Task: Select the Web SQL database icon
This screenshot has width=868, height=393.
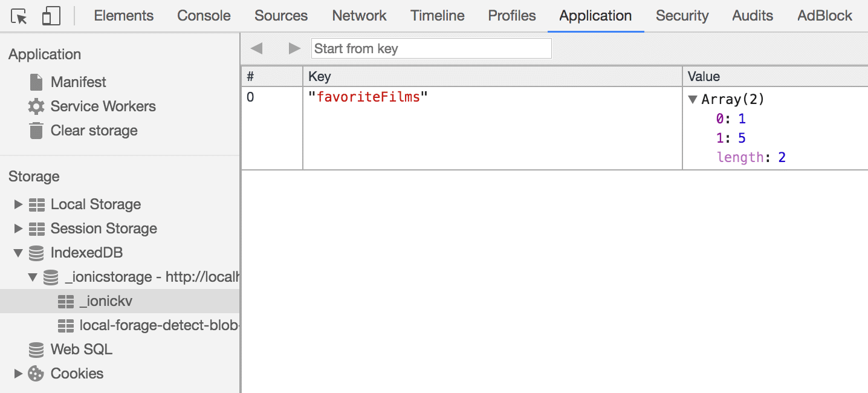Action: (36, 349)
